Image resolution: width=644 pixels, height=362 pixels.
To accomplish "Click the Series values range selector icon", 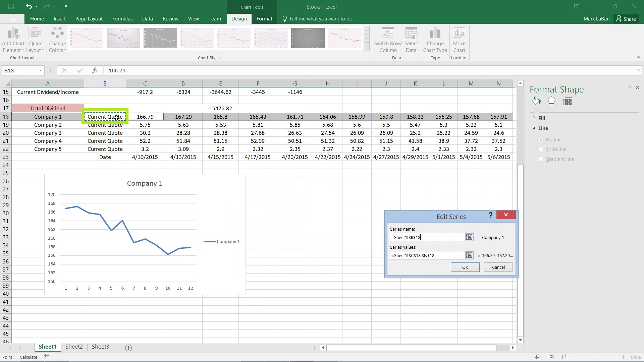I will point(469,255).
